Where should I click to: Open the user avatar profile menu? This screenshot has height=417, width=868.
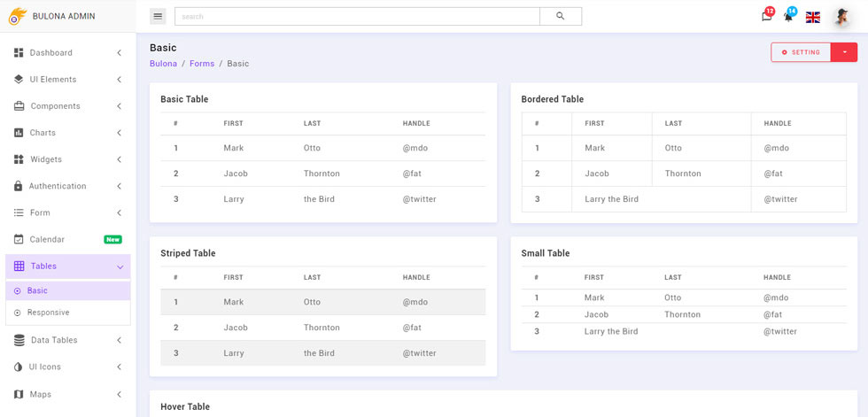(842, 17)
